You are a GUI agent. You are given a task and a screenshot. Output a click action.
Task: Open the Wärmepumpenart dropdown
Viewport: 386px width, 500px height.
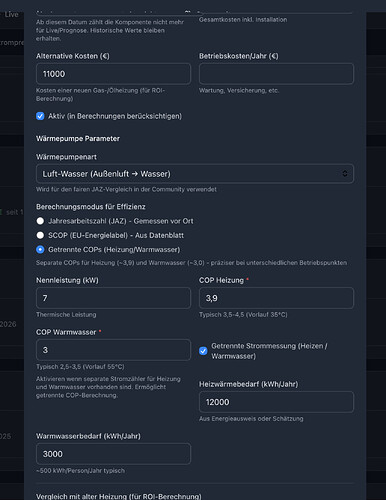click(195, 174)
